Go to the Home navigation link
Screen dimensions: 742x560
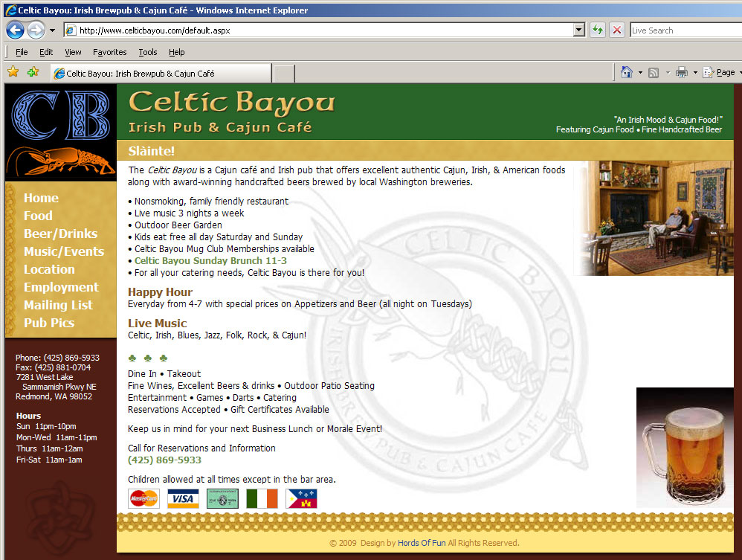tap(41, 198)
